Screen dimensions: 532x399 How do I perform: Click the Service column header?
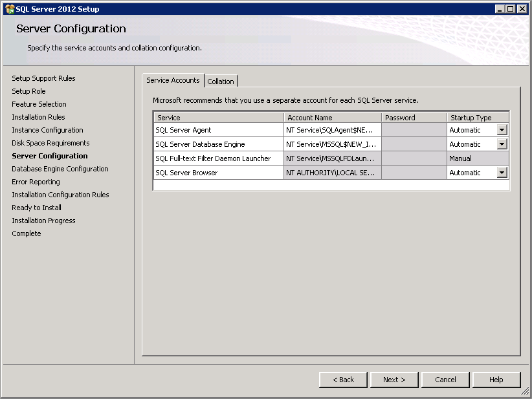tap(219, 118)
